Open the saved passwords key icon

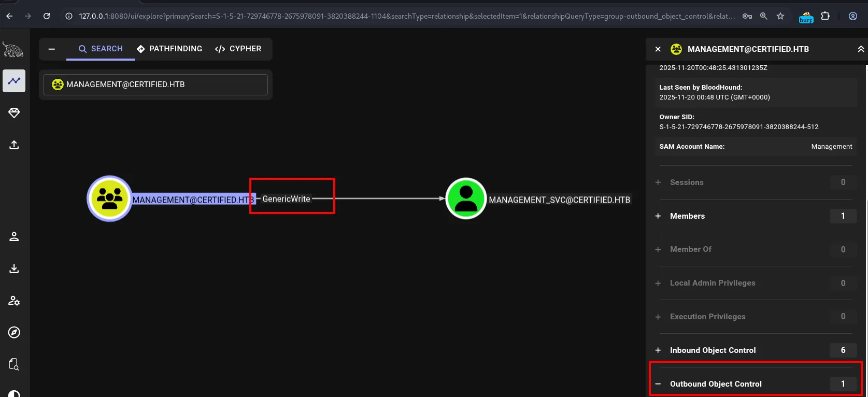coord(747,16)
